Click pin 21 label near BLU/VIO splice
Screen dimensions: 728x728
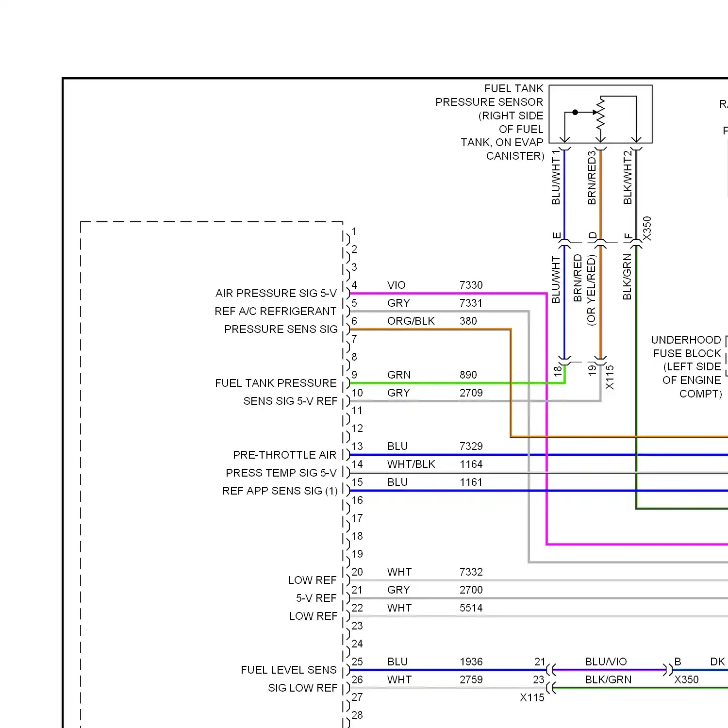(x=540, y=662)
